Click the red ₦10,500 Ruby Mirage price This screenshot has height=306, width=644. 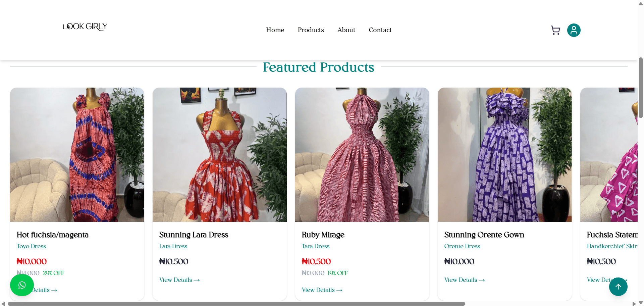pyautogui.click(x=316, y=261)
